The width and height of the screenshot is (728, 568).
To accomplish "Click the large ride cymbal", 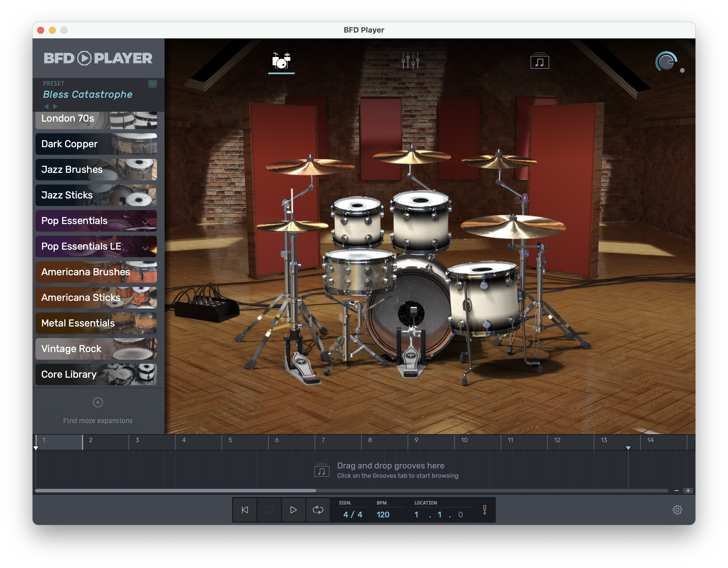I will (x=513, y=226).
